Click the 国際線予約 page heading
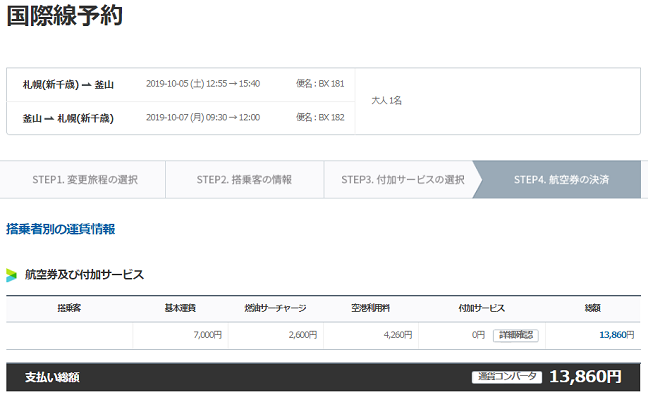The image size is (648, 397). [64, 16]
